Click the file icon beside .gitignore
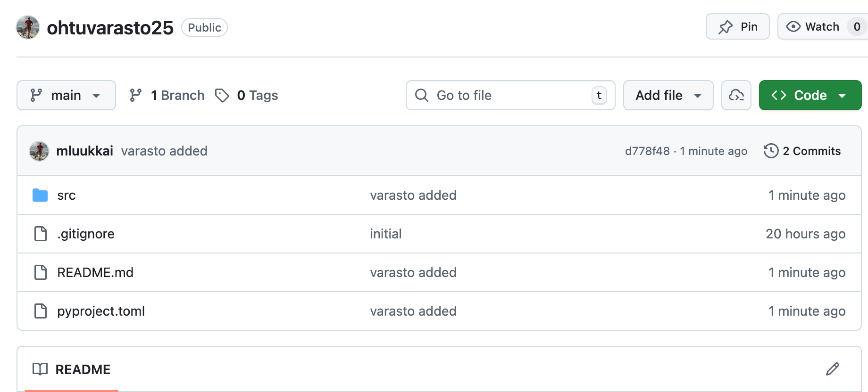Image resolution: width=868 pixels, height=392 pixels. tap(41, 234)
